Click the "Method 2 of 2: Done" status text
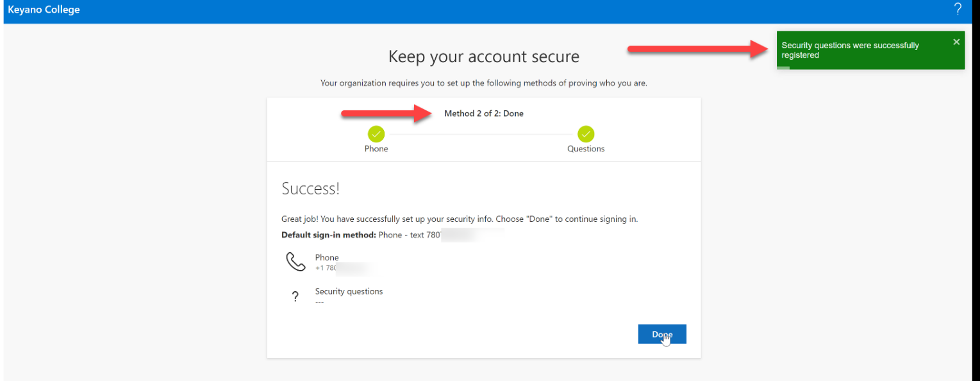This screenshot has width=980, height=381. click(x=484, y=114)
